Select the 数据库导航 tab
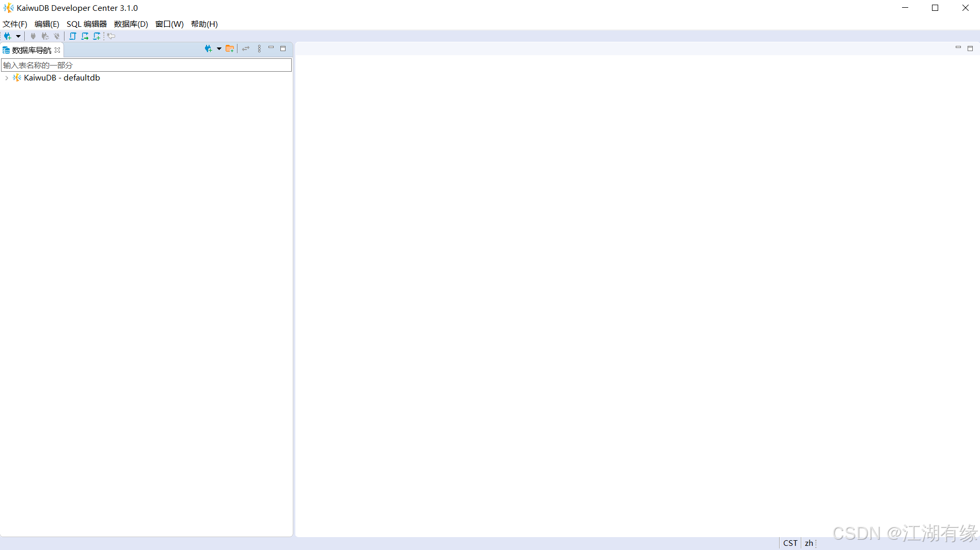This screenshot has height=550, width=980. click(31, 50)
